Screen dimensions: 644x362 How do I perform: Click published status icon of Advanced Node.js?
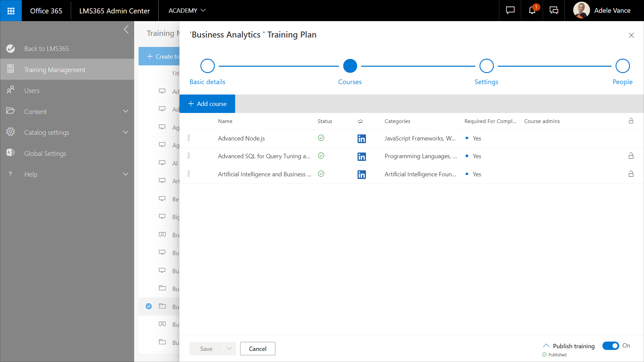click(321, 138)
